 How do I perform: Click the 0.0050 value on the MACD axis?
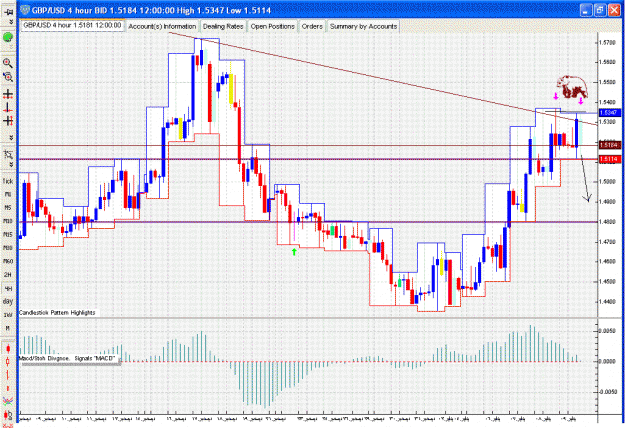click(x=608, y=331)
